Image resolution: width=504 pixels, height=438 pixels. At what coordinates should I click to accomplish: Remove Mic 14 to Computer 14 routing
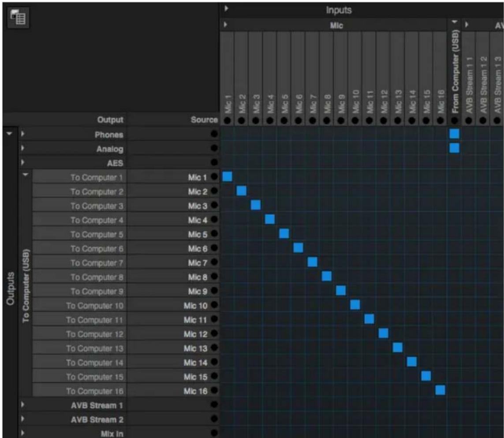412,361
